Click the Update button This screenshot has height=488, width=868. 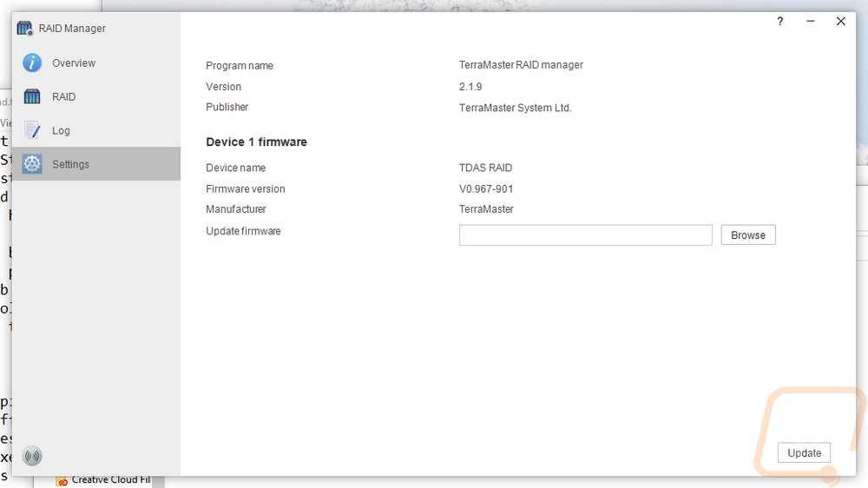[x=804, y=452]
